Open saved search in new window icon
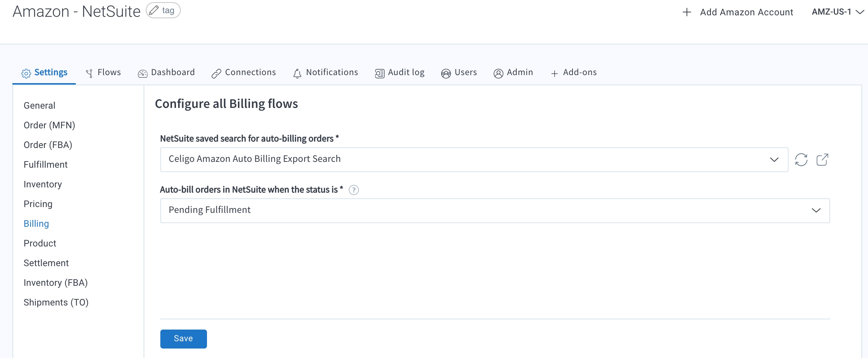868x358 pixels. click(x=822, y=160)
